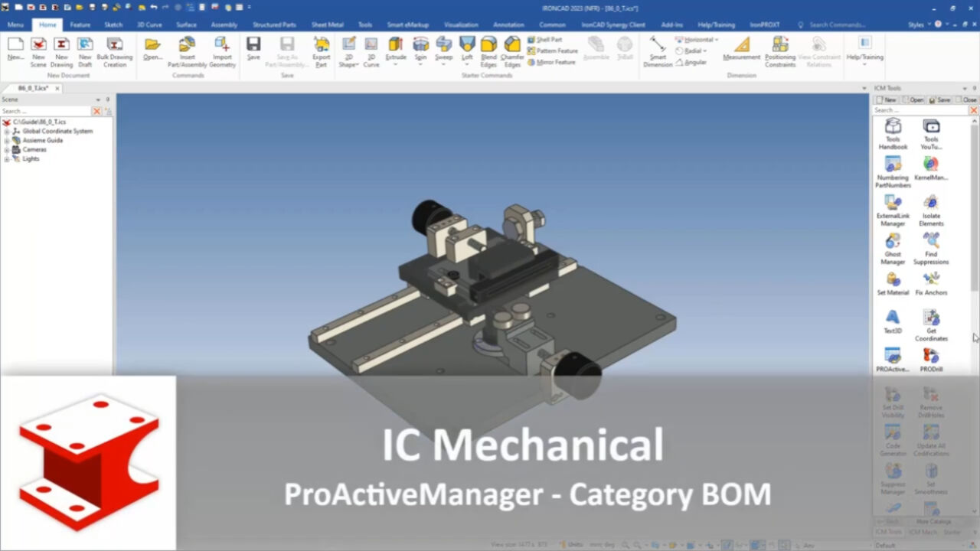The width and height of the screenshot is (980, 551).
Task: Click the ICM Tools vertical scrollbar
Action: point(975,207)
